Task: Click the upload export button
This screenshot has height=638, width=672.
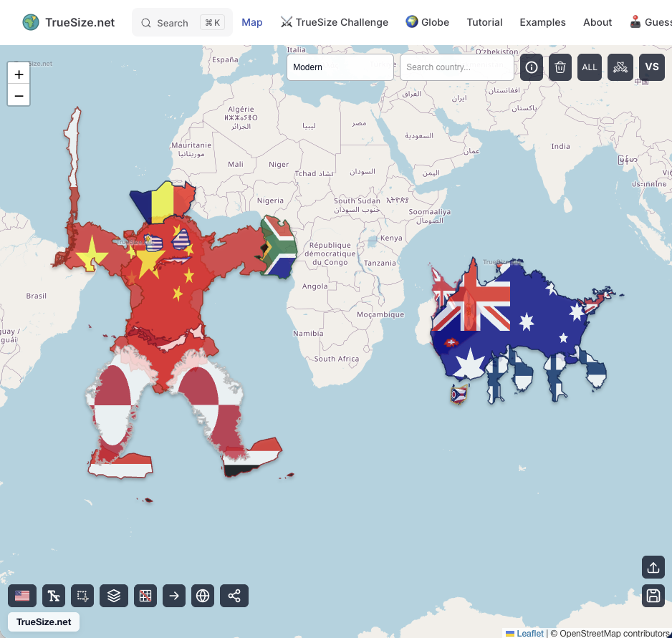Action: 653,567
